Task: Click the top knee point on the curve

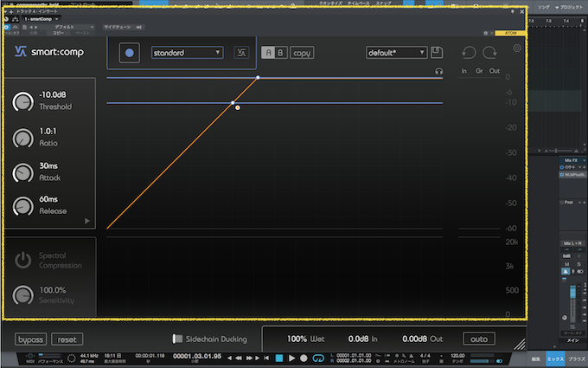Action: pyautogui.click(x=258, y=78)
